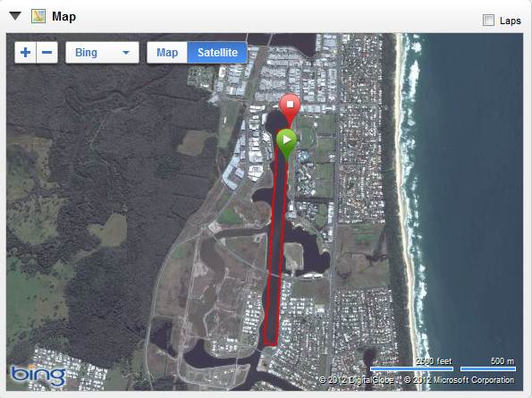The height and width of the screenshot is (398, 532).
Task: Click the Bing dropdown arrow
Action: [126, 53]
